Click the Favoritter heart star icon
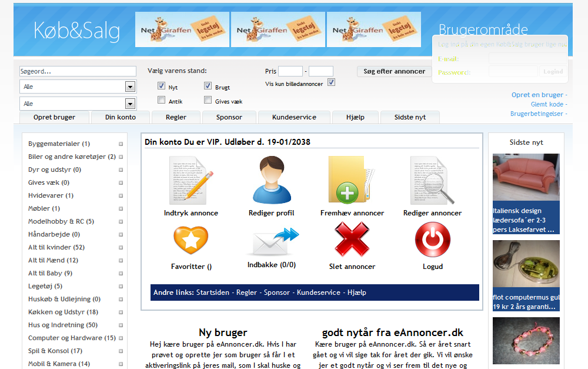588x369 pixels. [191, 240]
